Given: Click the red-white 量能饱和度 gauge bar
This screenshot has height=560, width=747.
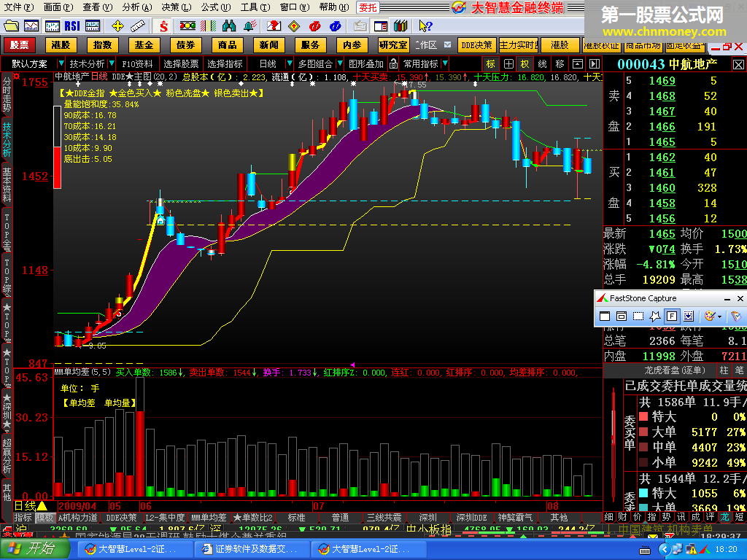Looking at the screenshot, I should tap(57, 147).
